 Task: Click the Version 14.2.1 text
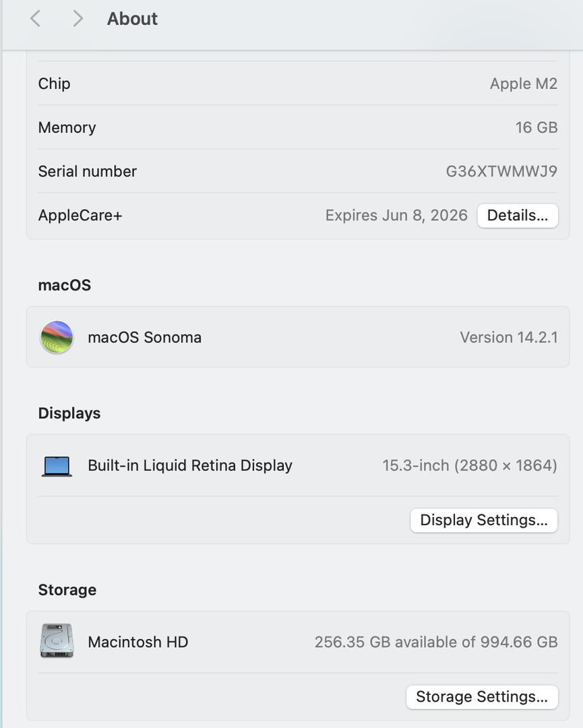coord(508,337)
